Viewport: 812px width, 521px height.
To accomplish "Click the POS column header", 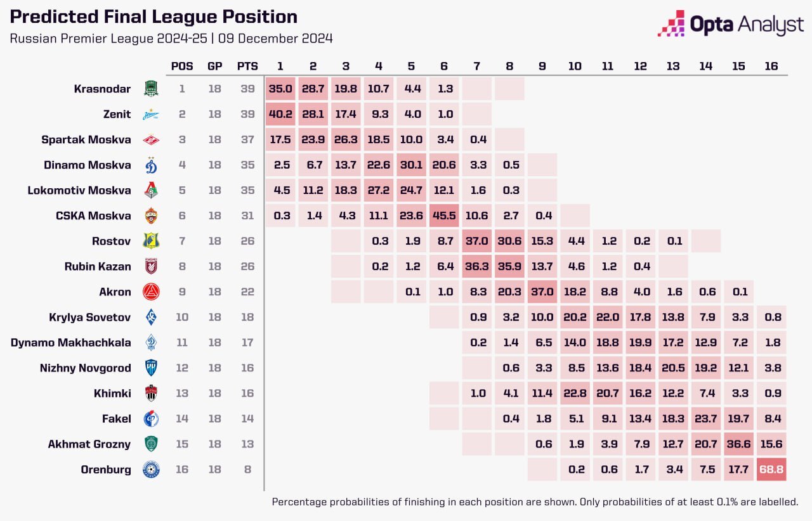I will (182, 66).
